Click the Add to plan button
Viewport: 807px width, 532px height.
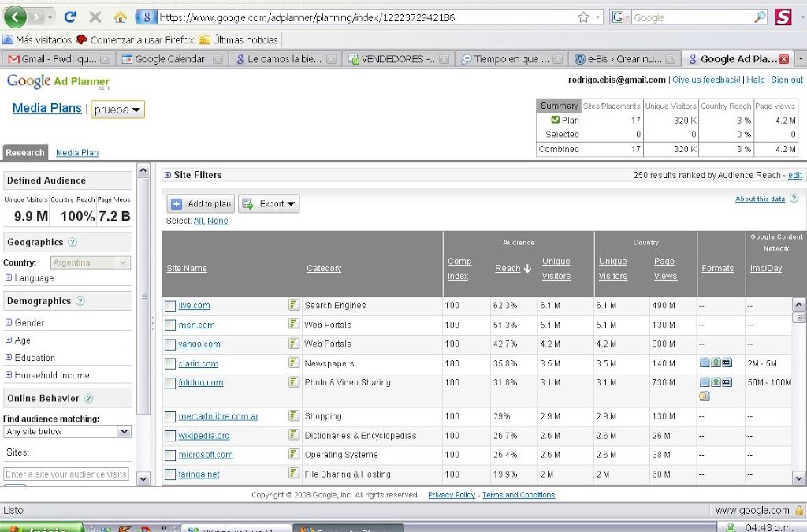[x=201, y=203]
